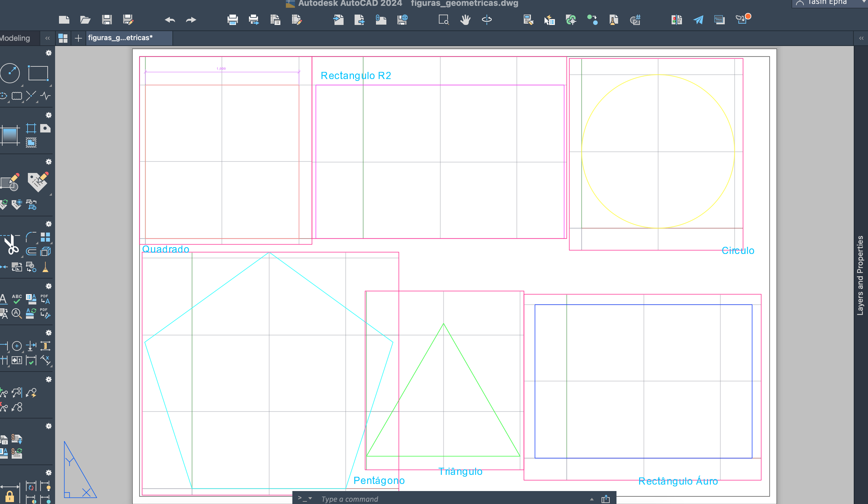Select the Círculo text label

pyautogui.click(x=738, y=250)
